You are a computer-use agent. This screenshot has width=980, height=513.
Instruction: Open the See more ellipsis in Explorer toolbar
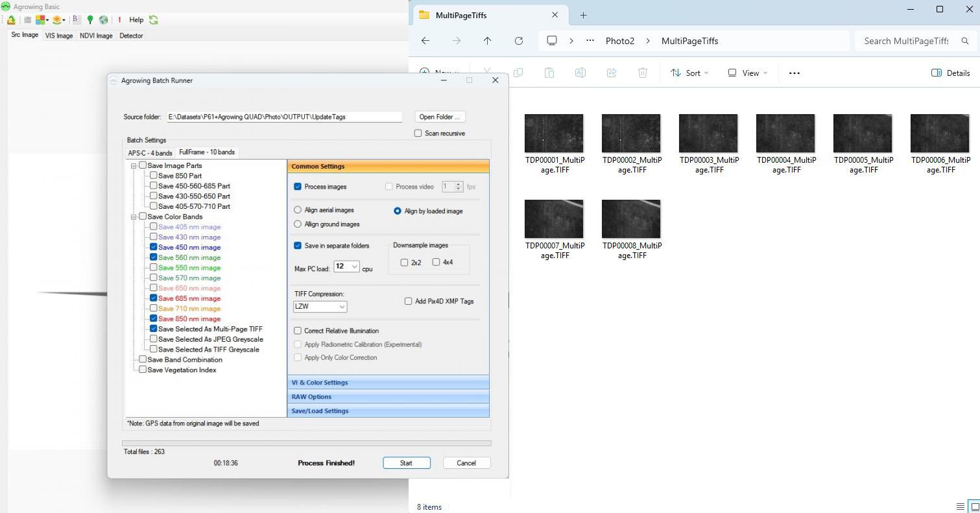click(794, 73)
